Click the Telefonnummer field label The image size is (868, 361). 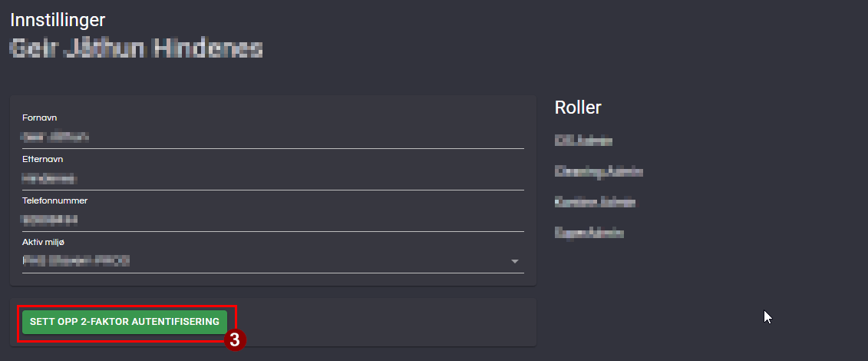tap(54, 200)
